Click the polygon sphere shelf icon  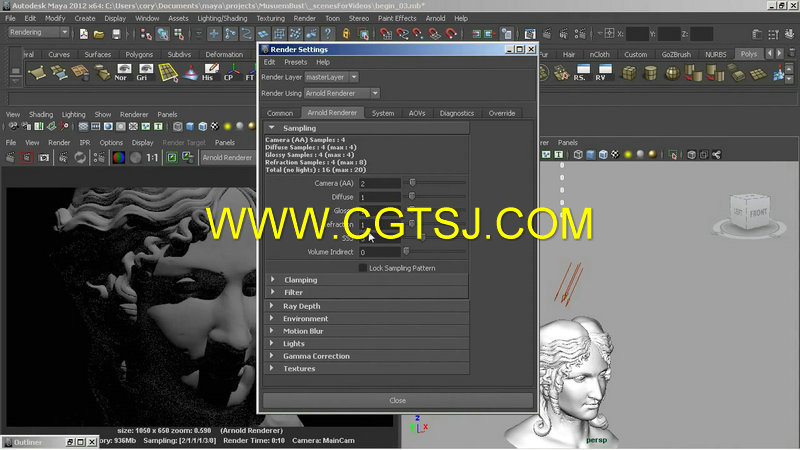tap(672, 72)
